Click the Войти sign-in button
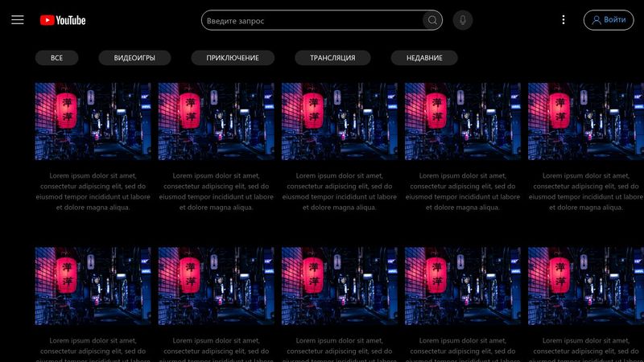The width and height of the screenshot is (644, 362). pos(608,20)
